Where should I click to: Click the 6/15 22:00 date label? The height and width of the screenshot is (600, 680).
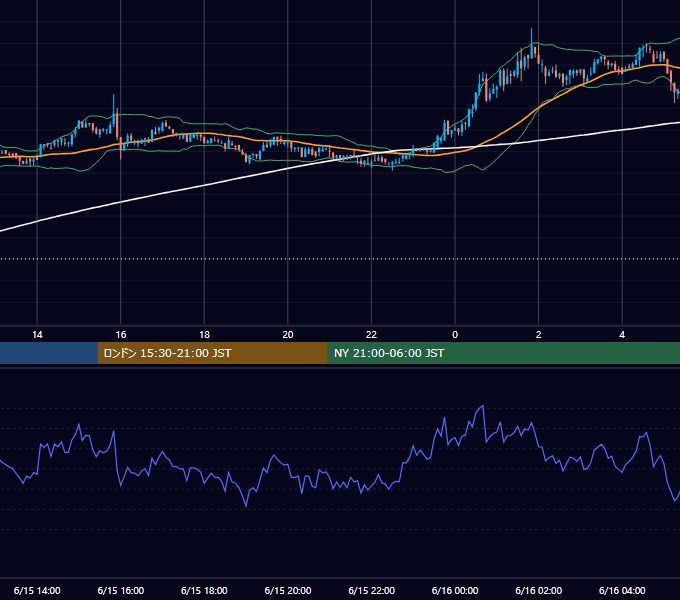click(x=371, y=590)
